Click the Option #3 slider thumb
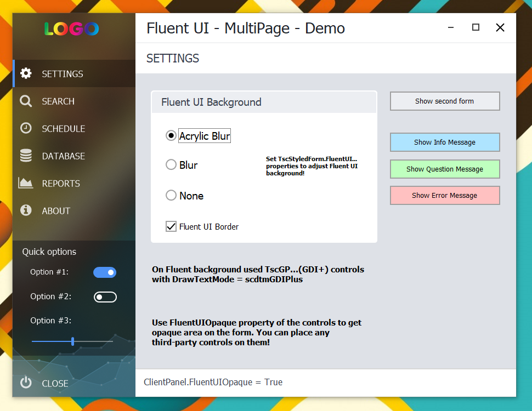 point(72,341)
